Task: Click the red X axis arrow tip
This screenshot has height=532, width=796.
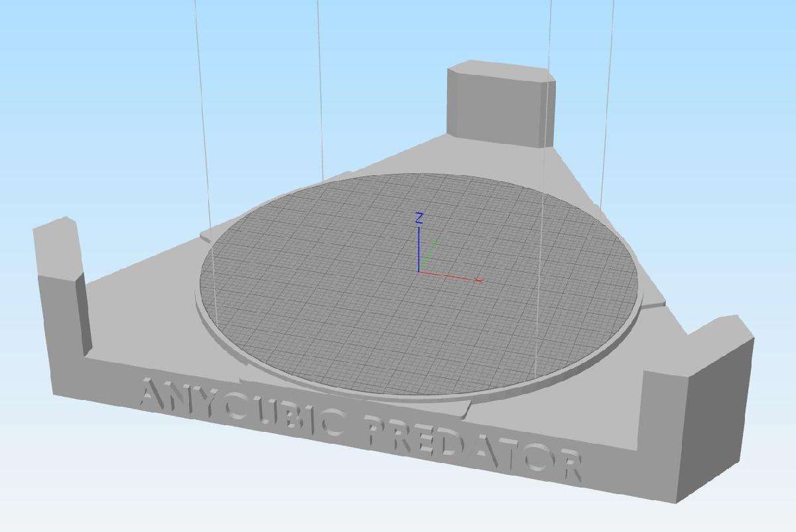Action: point(480,281)
